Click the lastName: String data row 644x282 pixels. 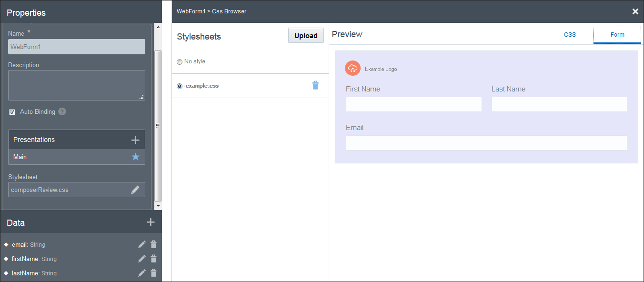pos(81,273)
